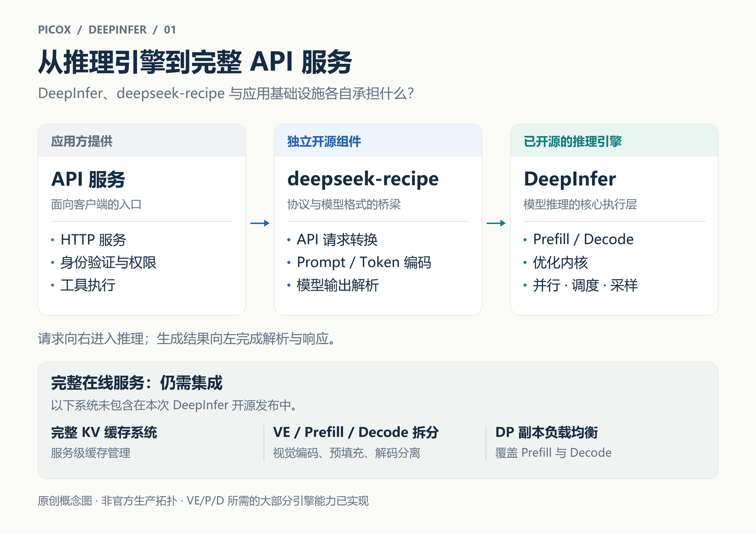Click the API 服务 card heading
Screen dimensions: 756x534
[88, 179]
